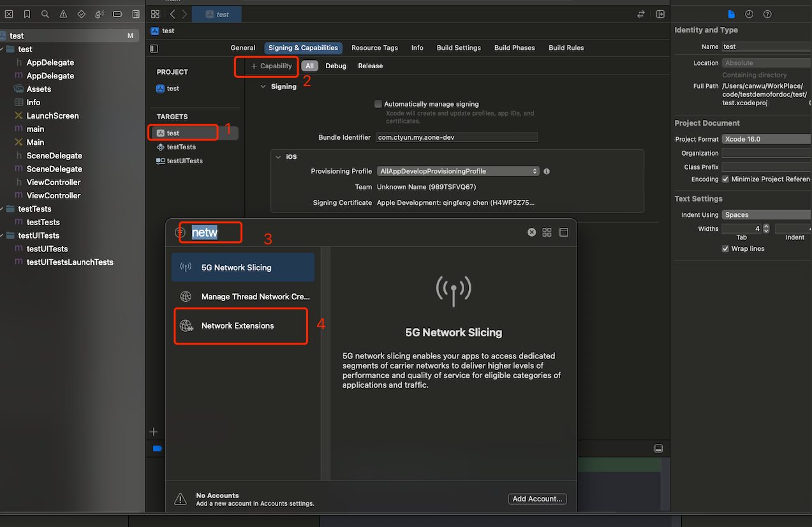Image resolution: width=812 pixels, height=527 pixels.
Task: Switch to the Build Phases tab
Action: (x=515, y=48)
